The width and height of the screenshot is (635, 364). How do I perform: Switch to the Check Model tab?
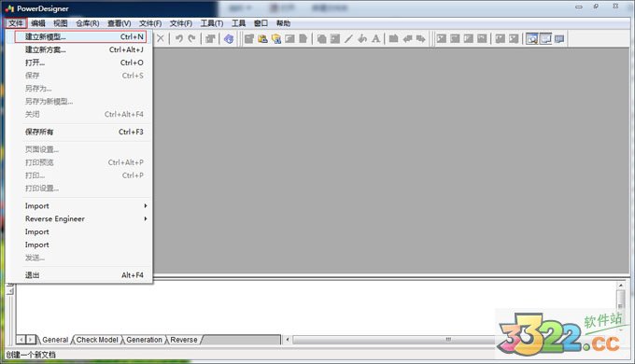point(97,340)
